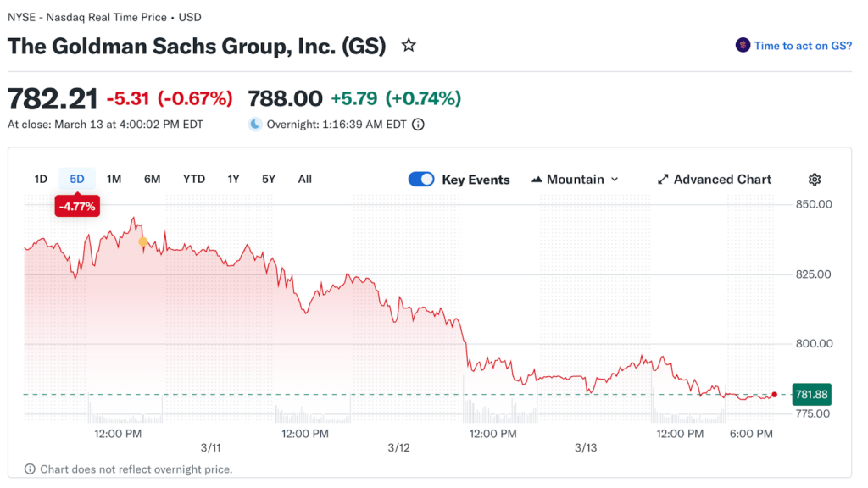Select the YTD range tab
Viewport: 868px width, 488px height.
click(x=194, y=179)
